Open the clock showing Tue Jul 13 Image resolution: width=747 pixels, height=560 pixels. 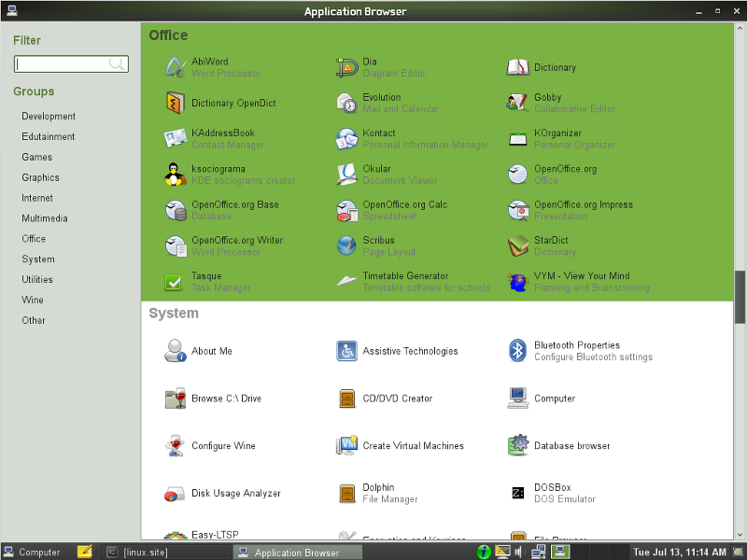tap(680, 552)
